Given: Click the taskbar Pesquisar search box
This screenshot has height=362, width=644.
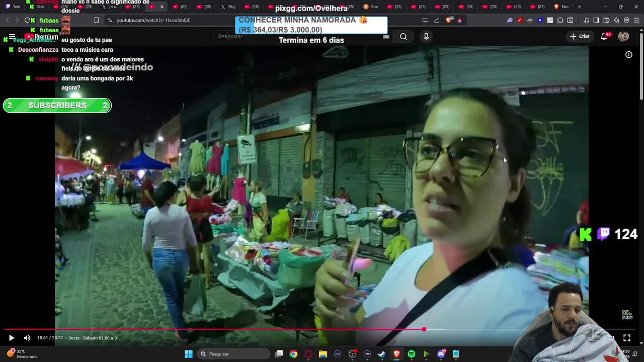Looking at the screenshot, I should click(233, 354).
